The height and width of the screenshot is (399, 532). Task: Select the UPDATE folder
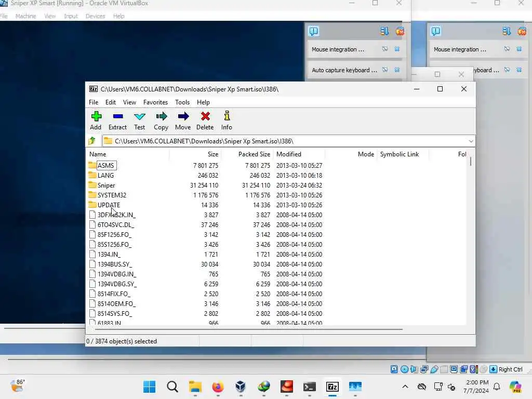click(x=109, y=205)
